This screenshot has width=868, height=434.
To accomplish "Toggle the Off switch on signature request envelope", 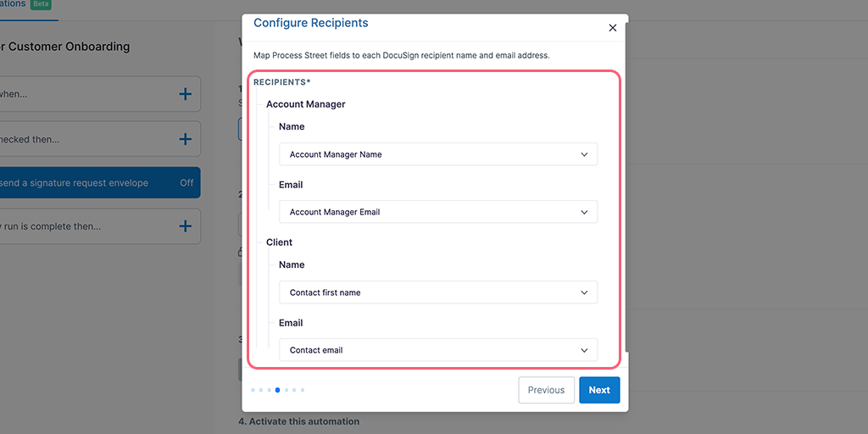I will tap(186, 183).
